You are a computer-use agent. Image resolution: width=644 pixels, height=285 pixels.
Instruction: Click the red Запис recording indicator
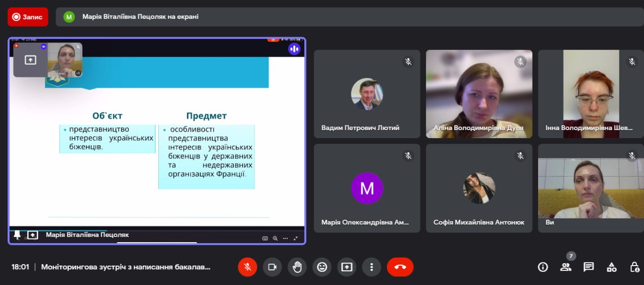pyautogui.click(x=27, y=17)
